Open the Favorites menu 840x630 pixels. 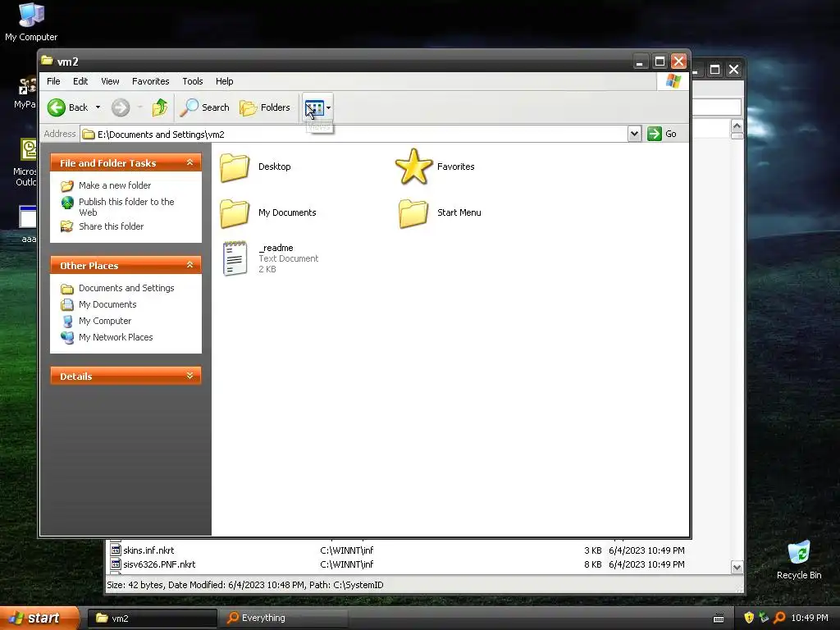point(151,81)
